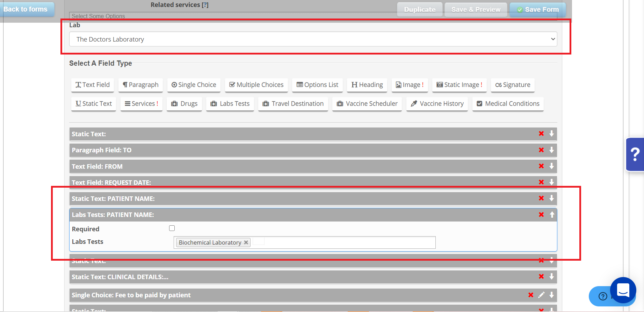Open the chat bubble widget

tap(623, 290)
